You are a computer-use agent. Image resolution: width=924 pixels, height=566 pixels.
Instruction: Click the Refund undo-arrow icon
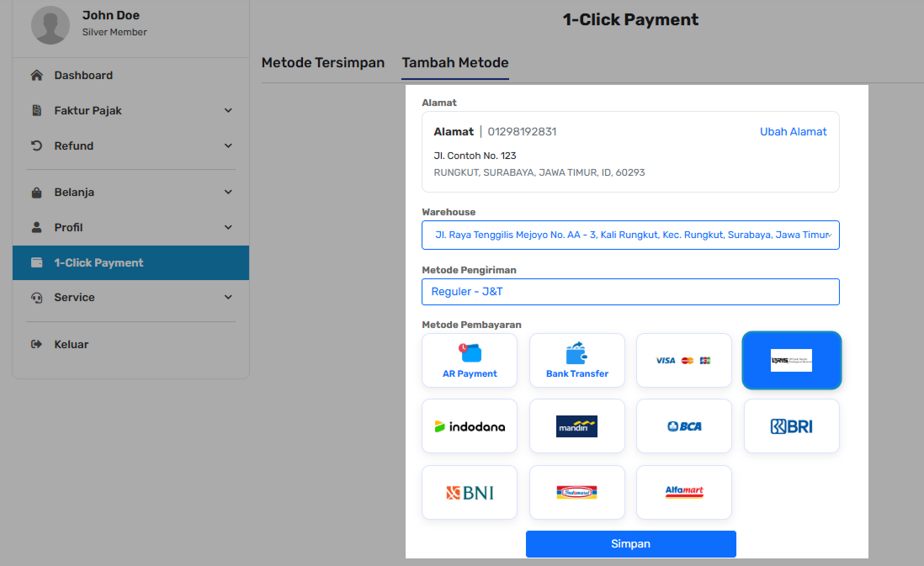tap(36, 145)
